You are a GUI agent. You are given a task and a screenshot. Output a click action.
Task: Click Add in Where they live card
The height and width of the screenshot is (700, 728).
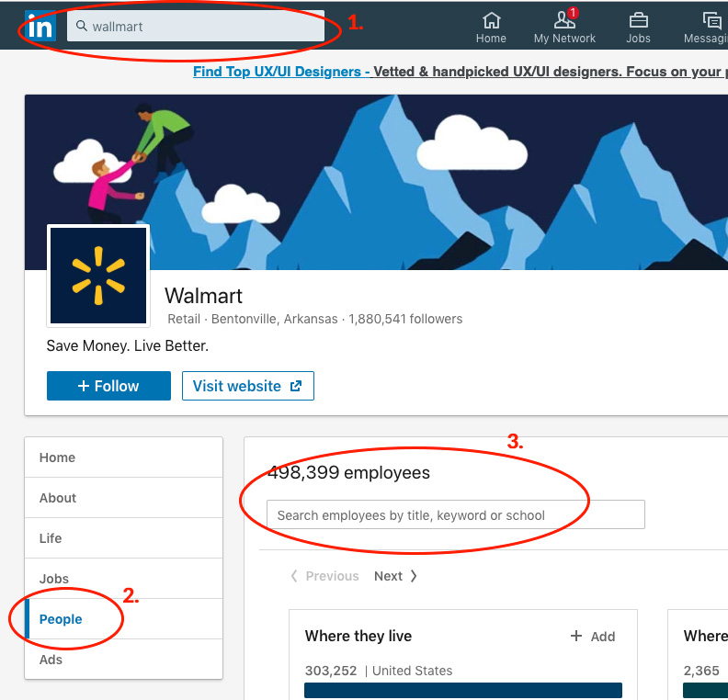point(593,637)
